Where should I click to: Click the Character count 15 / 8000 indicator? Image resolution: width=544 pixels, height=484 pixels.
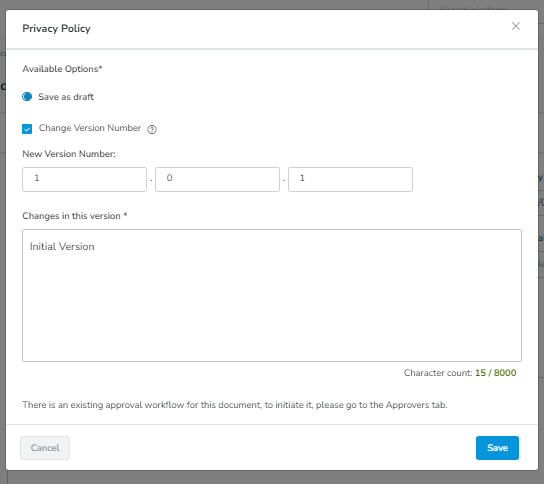[460, 373]
